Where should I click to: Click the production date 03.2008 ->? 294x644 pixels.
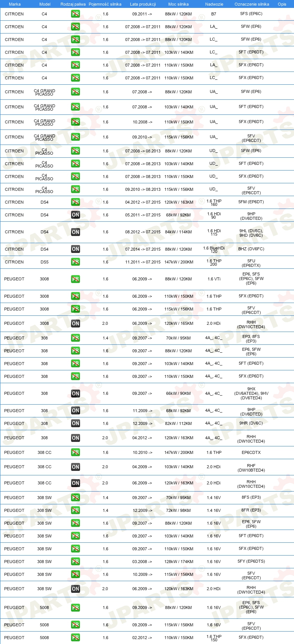(142, 562)
